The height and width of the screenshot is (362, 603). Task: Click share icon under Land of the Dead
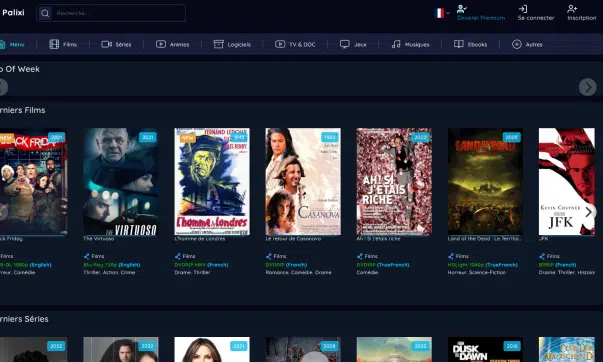coord(451,256)
